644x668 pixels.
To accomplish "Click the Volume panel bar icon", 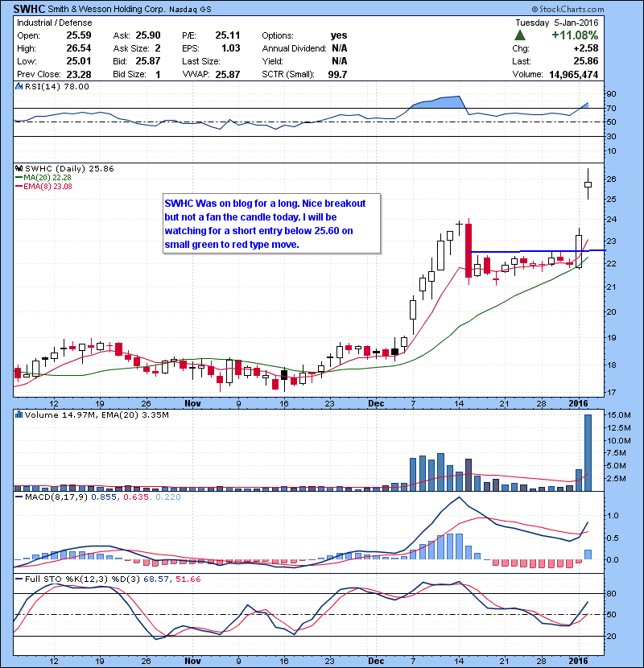I will coord(19,414).
